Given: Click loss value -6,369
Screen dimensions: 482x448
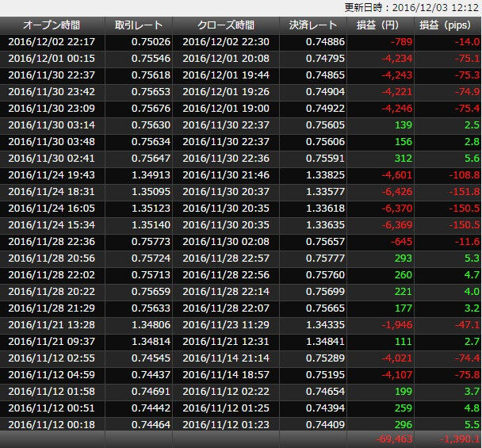Looking at the screenshot, I should [397, 224].
